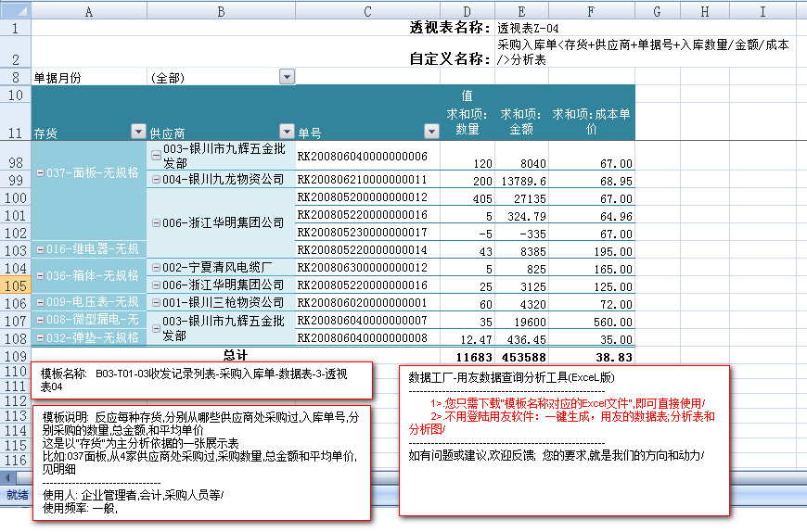Select column B header
Viewport: 807px width, 532px height.
221,11
